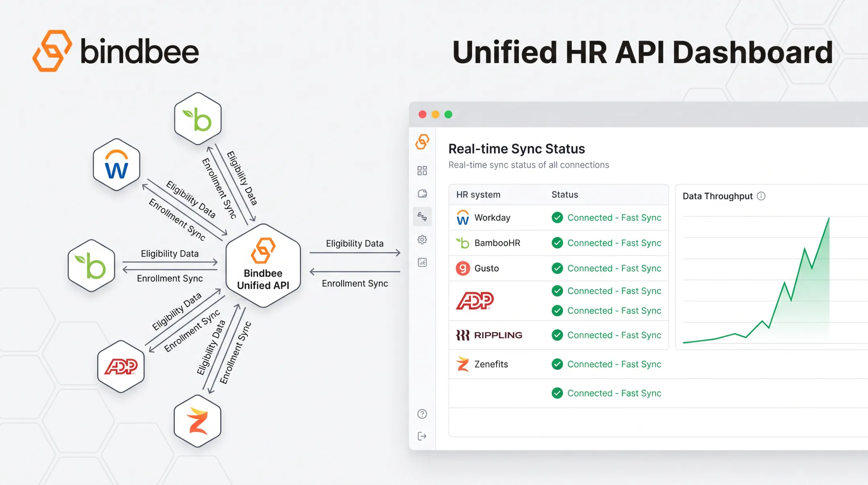The width and height of the screenshot is (868, 485).
Task: Click the logout icon in sidebar
Action: point(422,436)
